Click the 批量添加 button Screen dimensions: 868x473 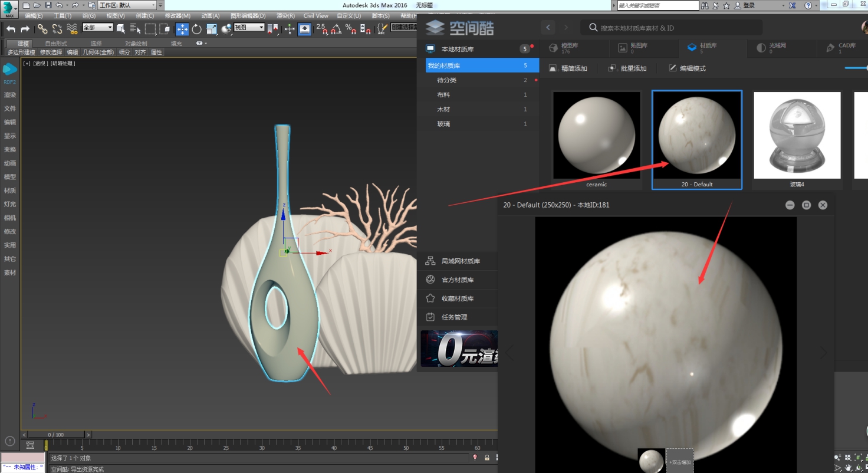(x=627, y=68)
